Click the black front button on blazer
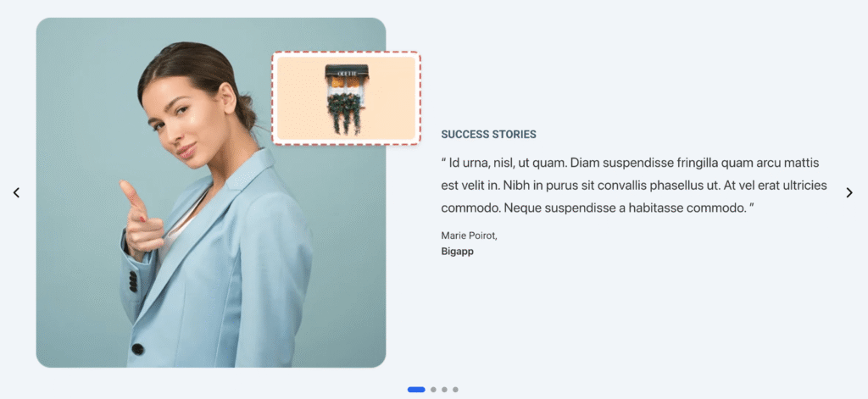Viewport: 868px width, 399px height. point(138,349)
